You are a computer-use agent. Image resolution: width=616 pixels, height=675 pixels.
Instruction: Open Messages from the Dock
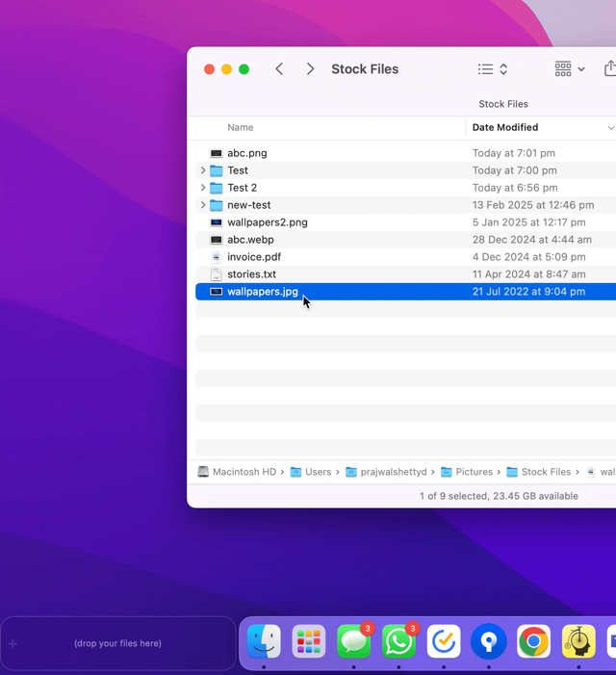[353, 641]
